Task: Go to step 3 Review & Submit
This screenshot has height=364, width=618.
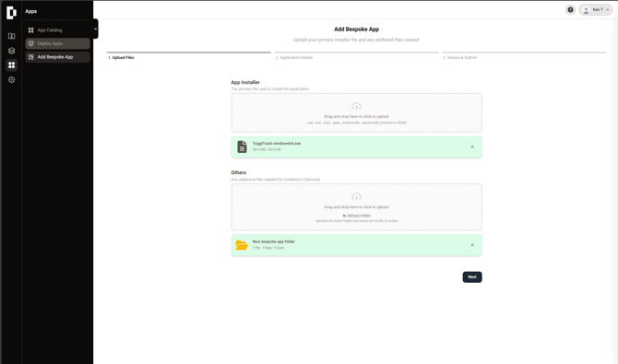Action: (524, 55)
